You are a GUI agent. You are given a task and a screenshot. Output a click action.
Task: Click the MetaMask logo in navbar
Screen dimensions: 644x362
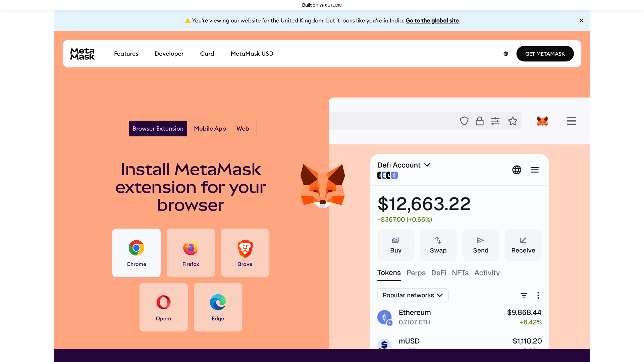[82, 54]
